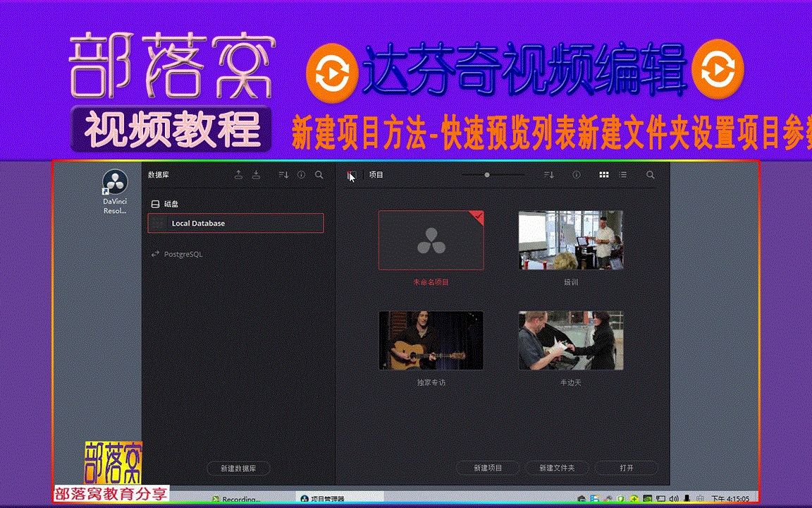The height and width of the screenshot is (508, 812).
Task: Adjust the thumbnail size slider
Action: coord(486,174)
